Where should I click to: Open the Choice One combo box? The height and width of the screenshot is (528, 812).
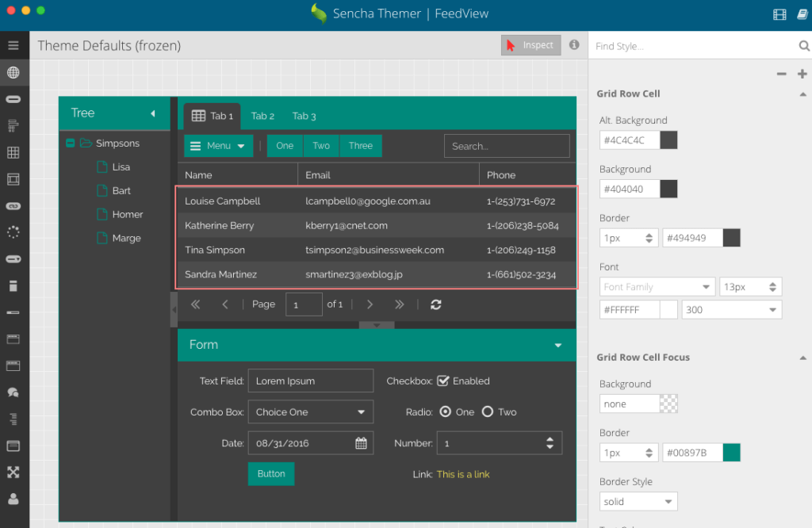[x=311, y=412]
